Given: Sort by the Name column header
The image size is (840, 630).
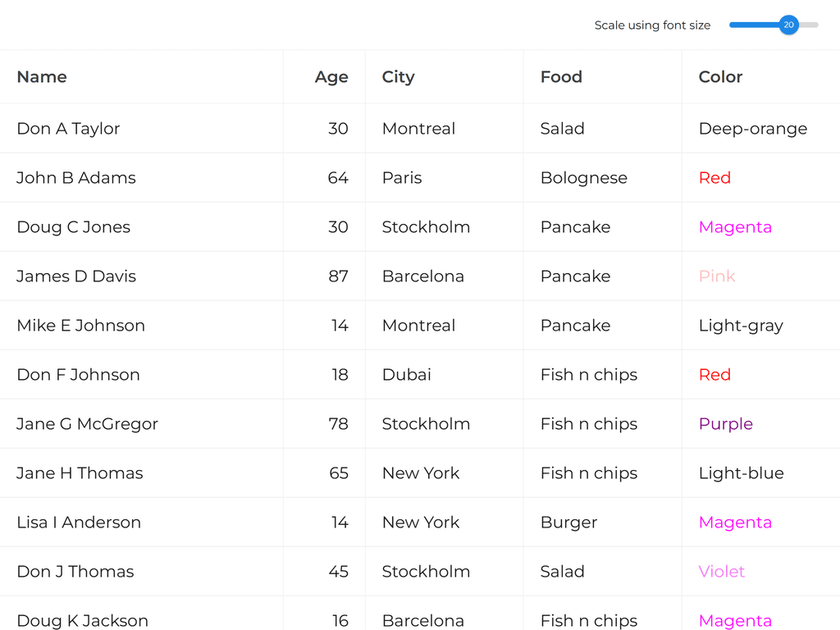Looking at the screenshot, I should pos(42,77).
